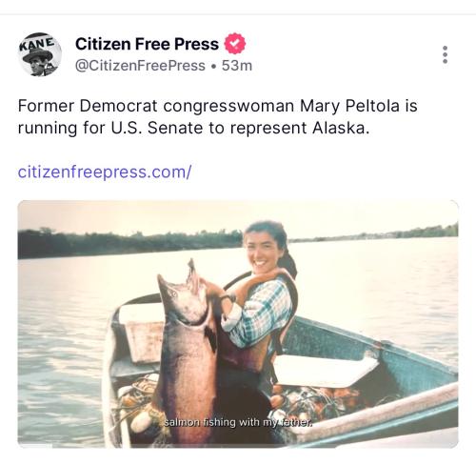Click the 53m post timestamp
This screenshot has height=465, width=476.
click(237, 66)
